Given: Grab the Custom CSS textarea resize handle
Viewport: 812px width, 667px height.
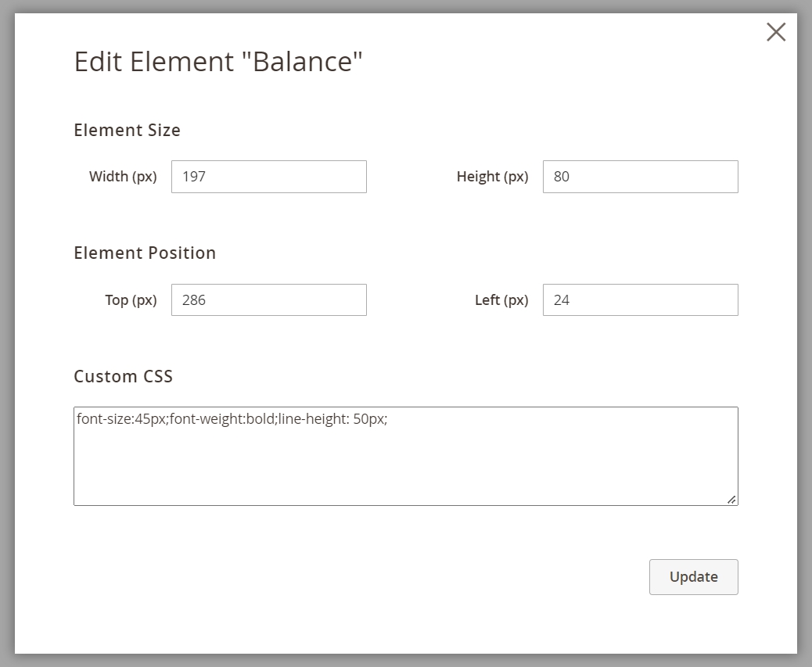Looking at the screenshot, I should click(x=731, y=500).
